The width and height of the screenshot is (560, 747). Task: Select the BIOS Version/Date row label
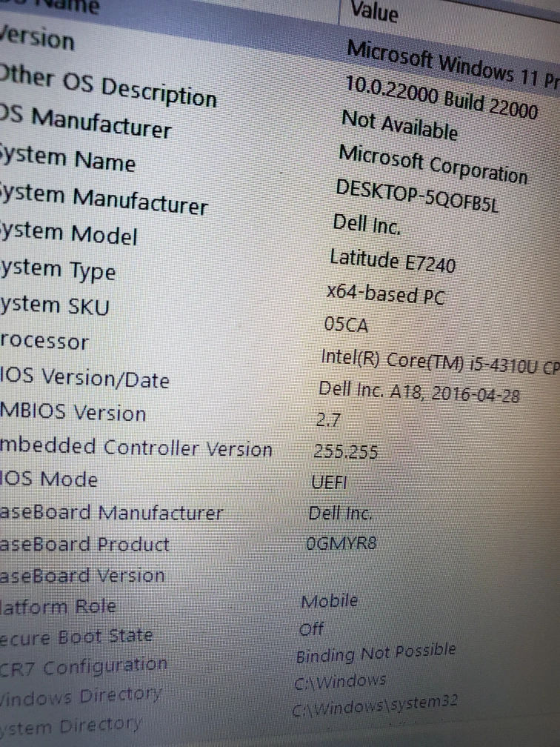(x=84, y=378)
